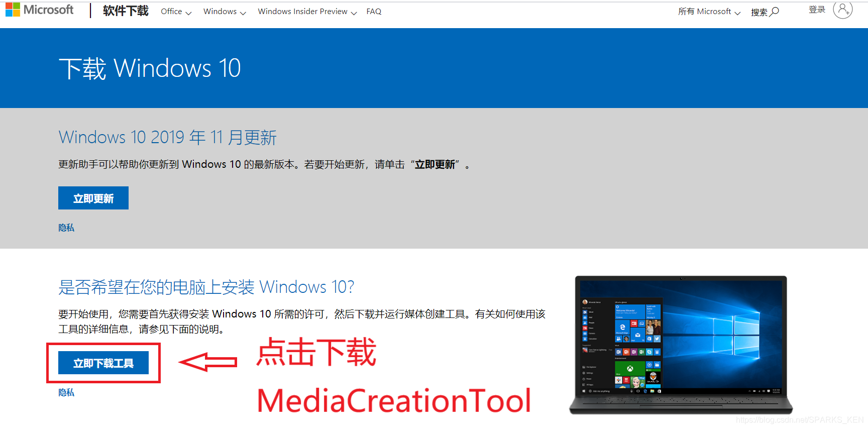Click the Windows 10 laptop image
The width and height of the screenshot is (868, 429).
coord(681,345)
